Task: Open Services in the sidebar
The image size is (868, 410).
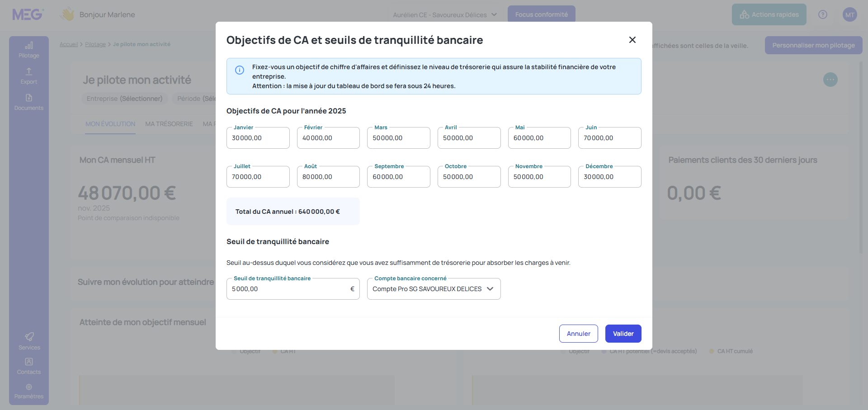Action: tap(29, 341)
